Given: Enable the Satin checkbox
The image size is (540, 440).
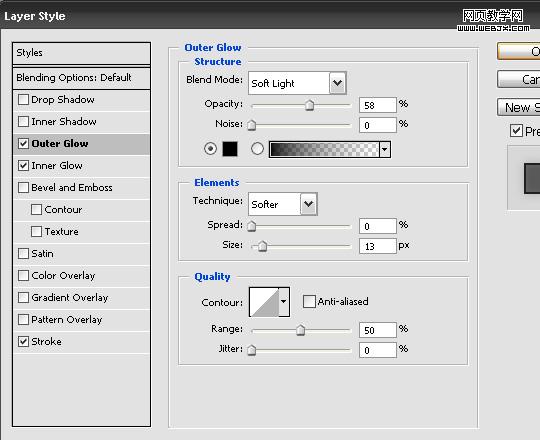Looking at the screenshot, I should (23, 254).
